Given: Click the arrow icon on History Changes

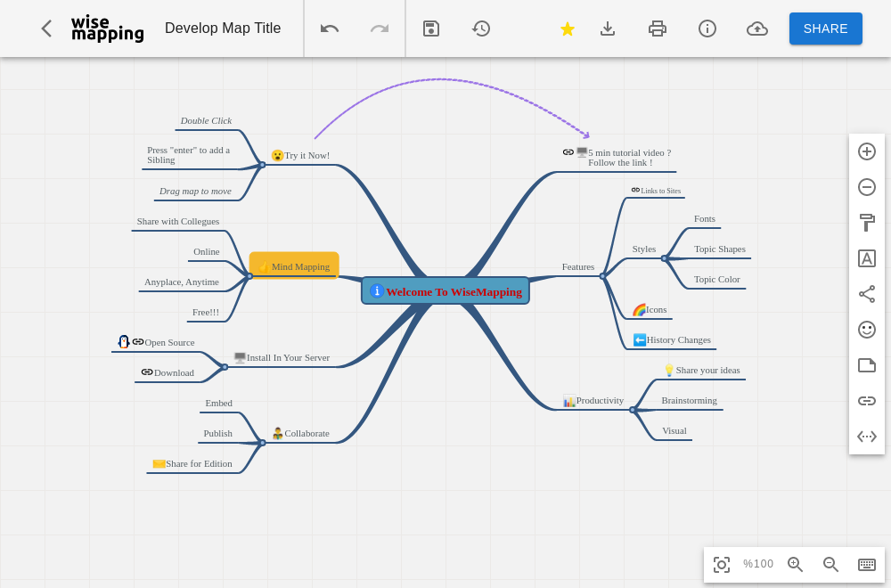Looking at the screenshot, I should (x=640, y=339).
